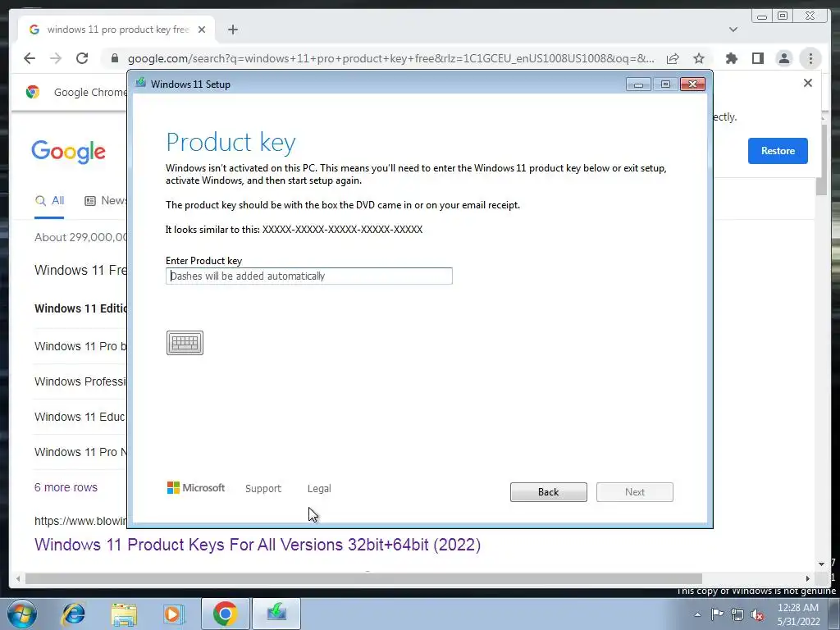Open the Legal link in Setup dialog
Image resolution: width=840 pixels, height=630 pixels.
319,489
